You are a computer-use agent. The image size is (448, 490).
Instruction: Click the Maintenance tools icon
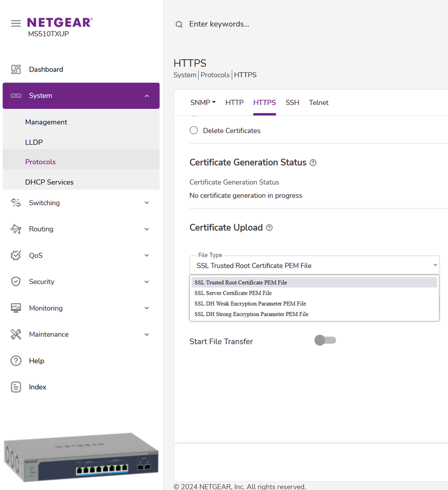(16, 335)
